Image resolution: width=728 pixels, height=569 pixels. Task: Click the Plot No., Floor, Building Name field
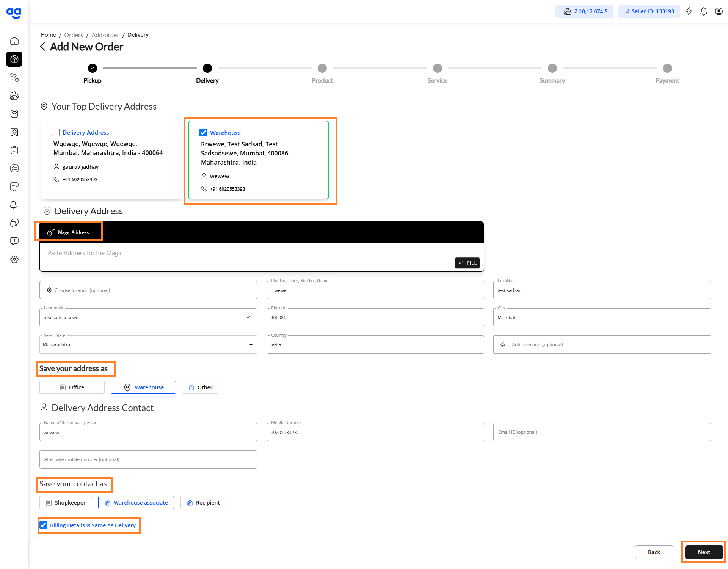tap(375, 290)
